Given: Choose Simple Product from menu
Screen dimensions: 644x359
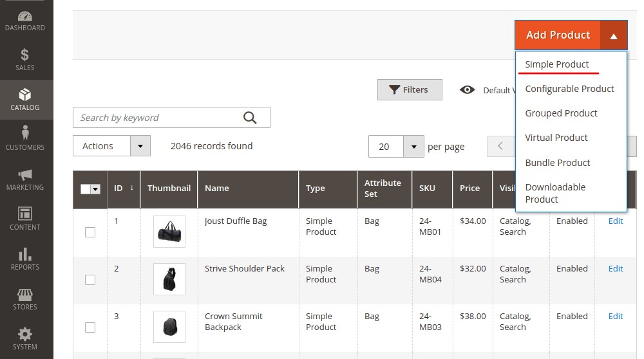Looking at the screenshot, I should (556, 64).
